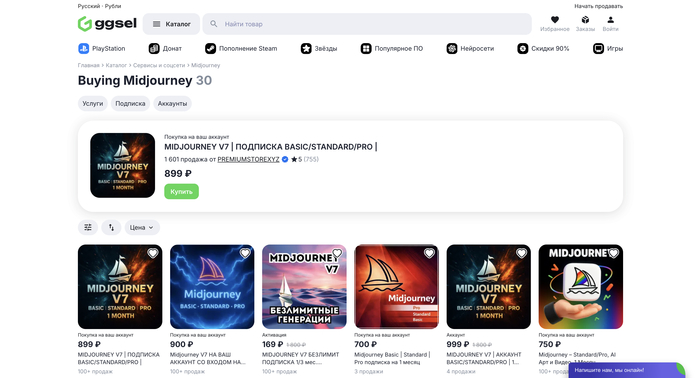Screen dimensions: 700x378
Task: Click the Купить button
Action: point(181,191)
